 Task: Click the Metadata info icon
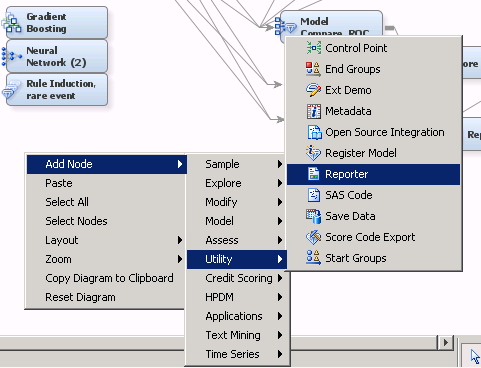pos(313,111)
